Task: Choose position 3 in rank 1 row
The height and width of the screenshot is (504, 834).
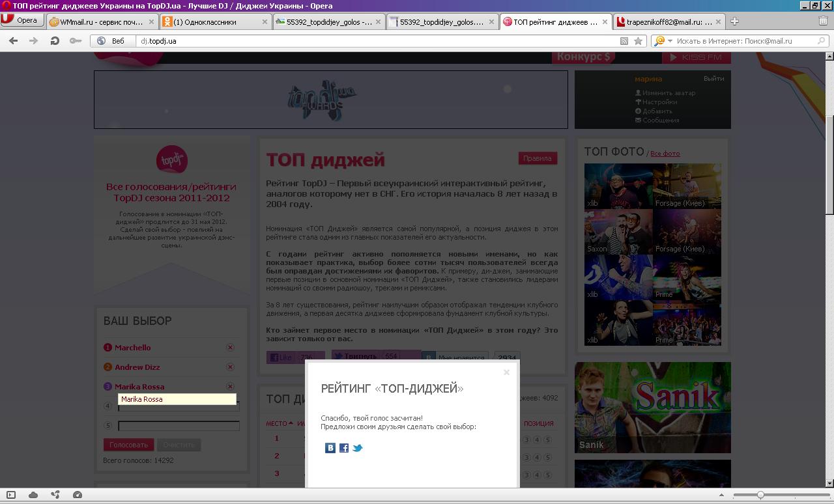Action: (526, 440)
